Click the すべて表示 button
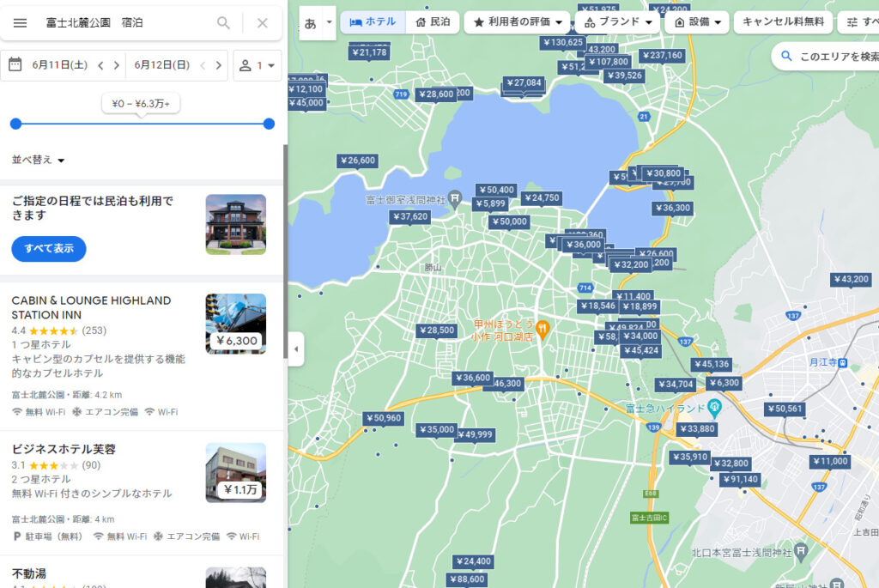 (49, 248)
